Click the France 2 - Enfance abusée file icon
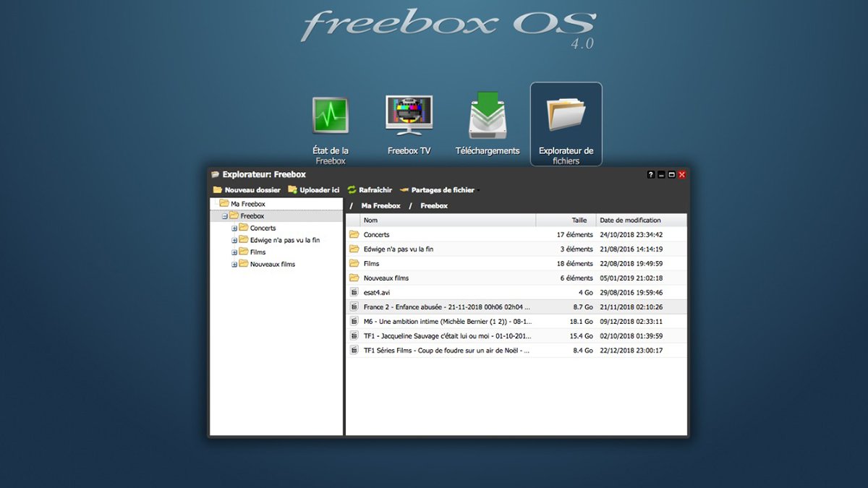The height and width of the screenshot is (488, 868). [354, 307]
